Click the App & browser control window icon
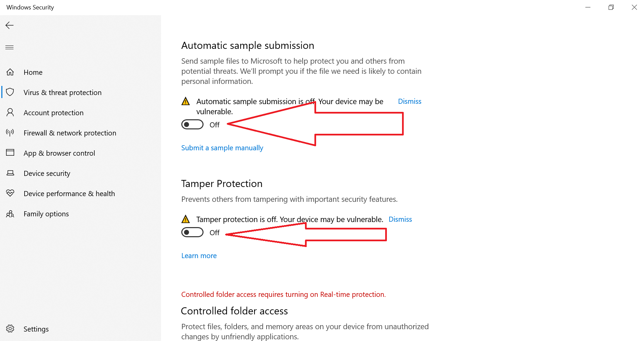This screenshot has width=644, height=341. point(10,153)
